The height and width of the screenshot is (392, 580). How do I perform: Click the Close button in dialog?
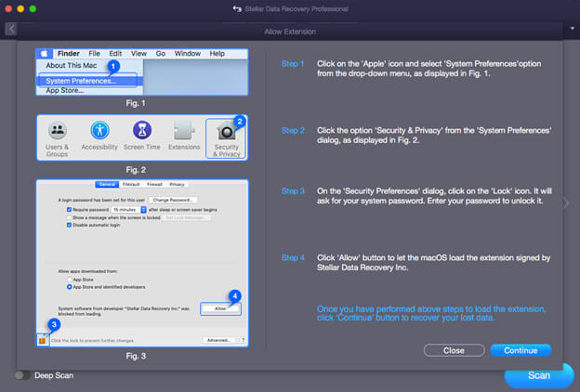point(454,350)
